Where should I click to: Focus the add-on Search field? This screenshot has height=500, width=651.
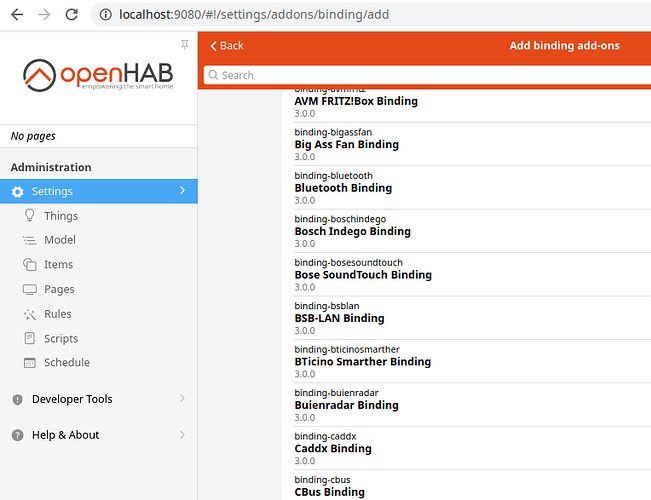click(427, 75)
